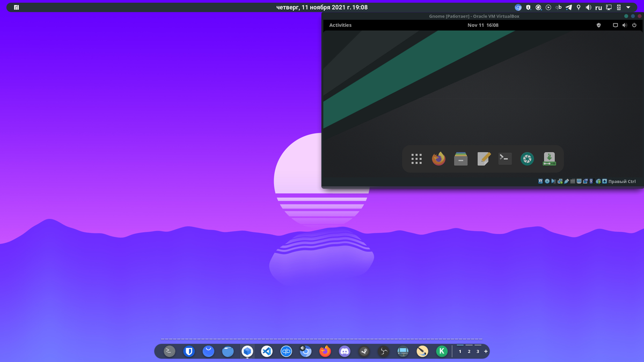The width and height of the screenshot is (644, 362).
Task: Switch the ru keyboard layout indicator
Action: pyautogui.click(x=598, y=8)
